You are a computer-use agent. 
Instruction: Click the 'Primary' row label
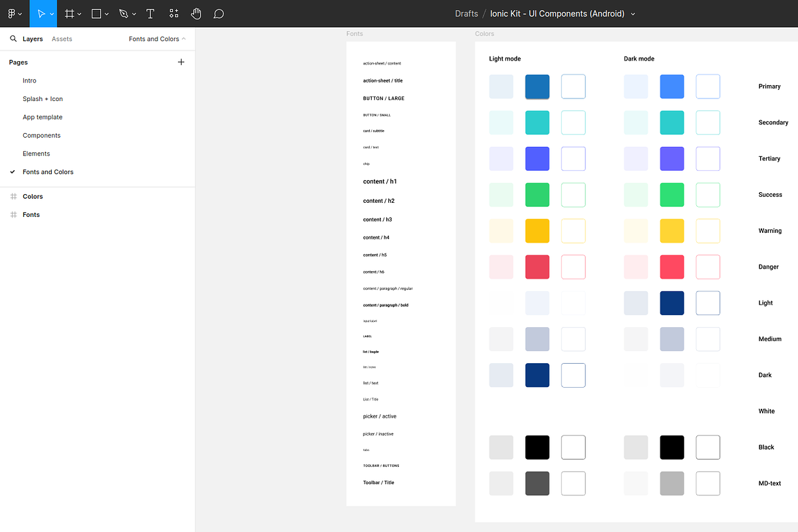pos(769,86)
